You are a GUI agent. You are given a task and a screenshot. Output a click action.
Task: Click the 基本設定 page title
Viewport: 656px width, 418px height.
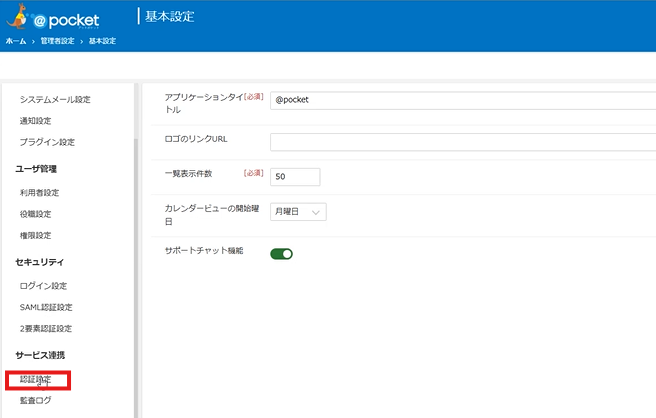169,17
